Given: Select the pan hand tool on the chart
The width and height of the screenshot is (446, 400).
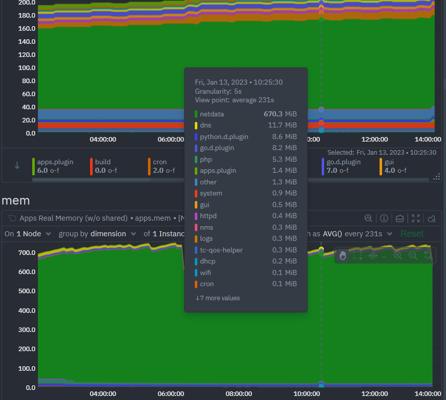Looking at the screenshot, I should (x=342, y=256).
